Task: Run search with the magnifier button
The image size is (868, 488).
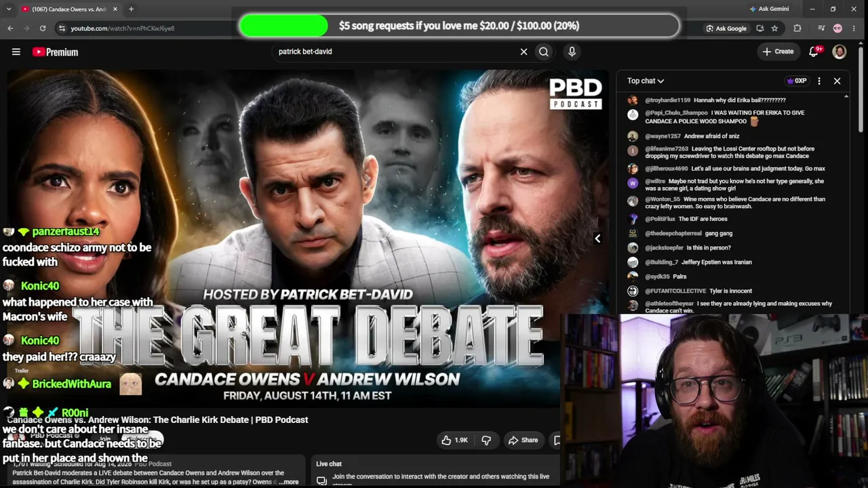Action: click(544, 52)
